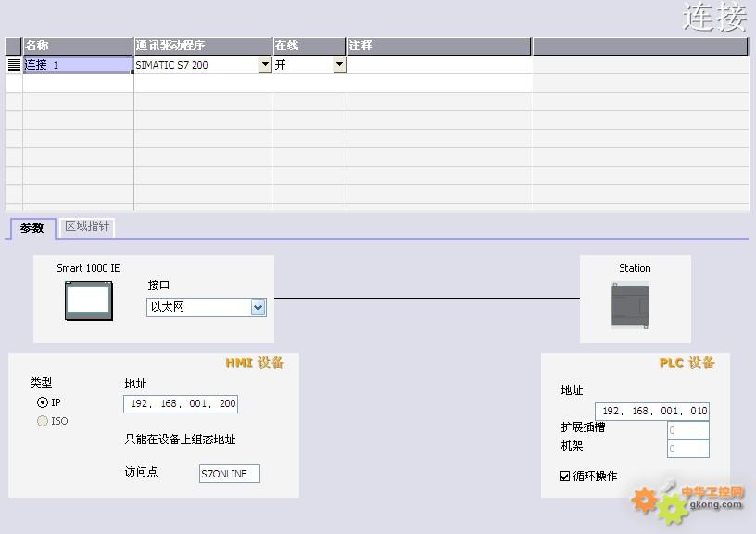Click the 访问点 label
756x534 pixels.
point(141,471)
